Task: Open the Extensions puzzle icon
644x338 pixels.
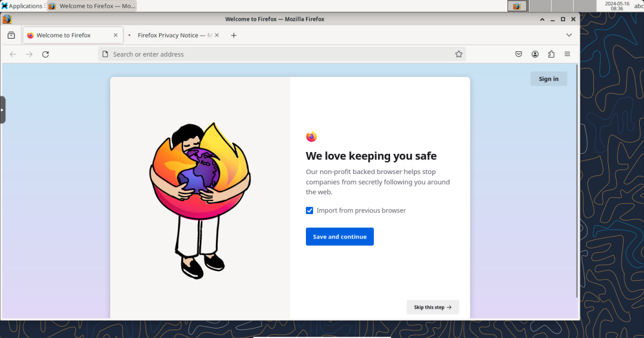Action: 551,54
